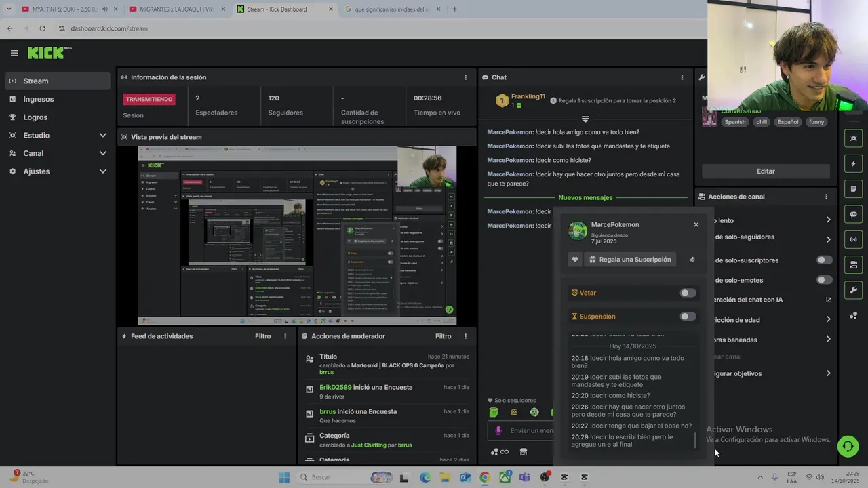
Task: Click scrollbar in MarcePokemon message history
Action: click(695, 440)
